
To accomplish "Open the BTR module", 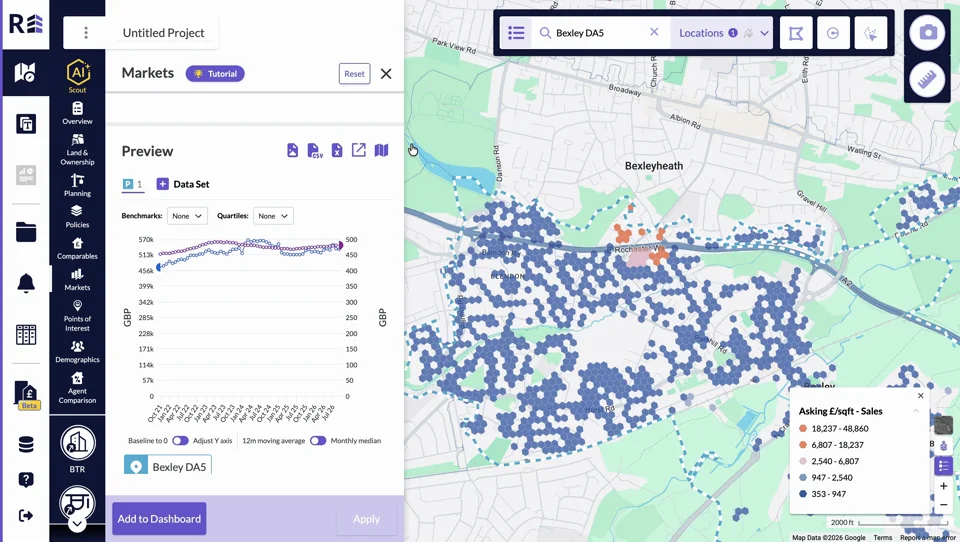I will tap(78, 449).
